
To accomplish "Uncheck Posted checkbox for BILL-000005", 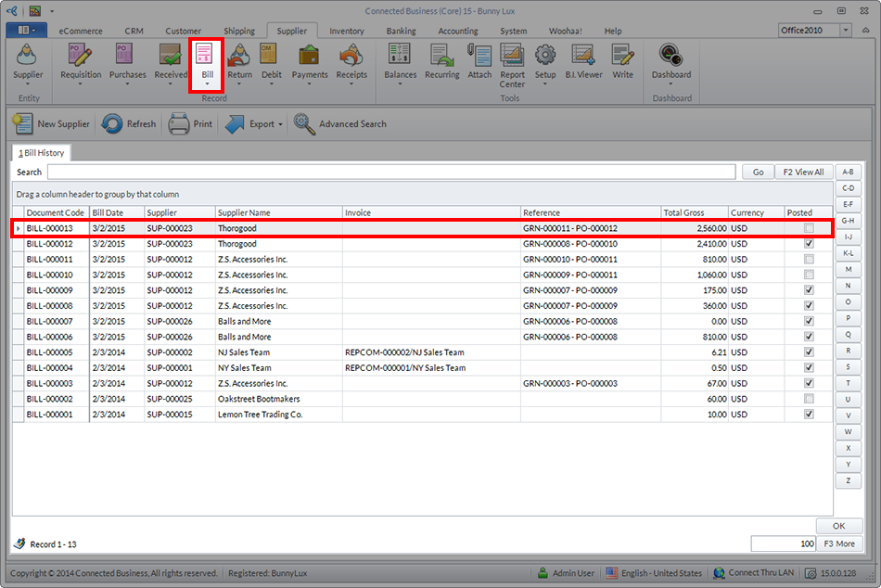I will pos(810,352).
